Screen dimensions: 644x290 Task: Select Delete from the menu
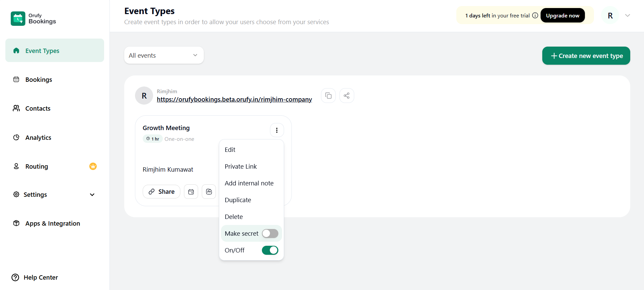(251, 217)
